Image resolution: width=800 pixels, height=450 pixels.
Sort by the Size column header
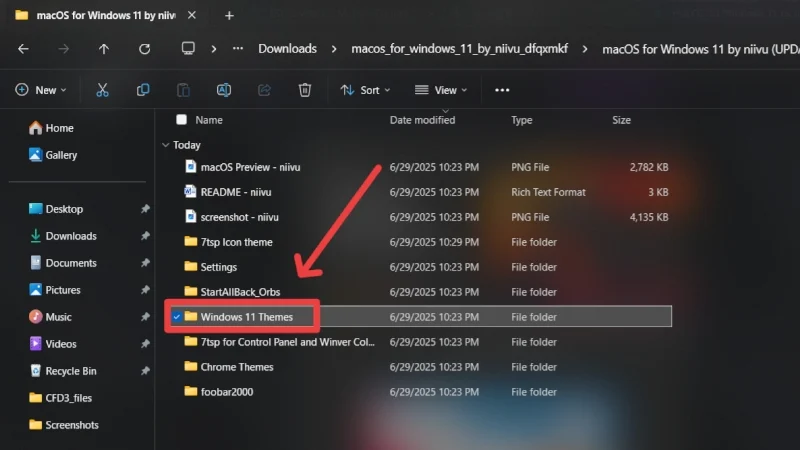(x=621, y=120)
